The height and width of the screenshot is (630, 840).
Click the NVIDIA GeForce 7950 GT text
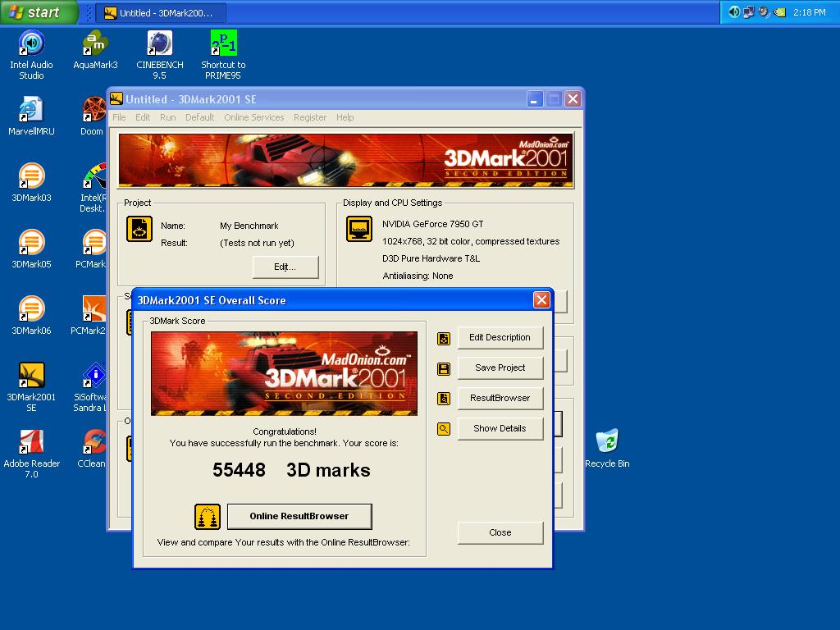coord(433,224)
